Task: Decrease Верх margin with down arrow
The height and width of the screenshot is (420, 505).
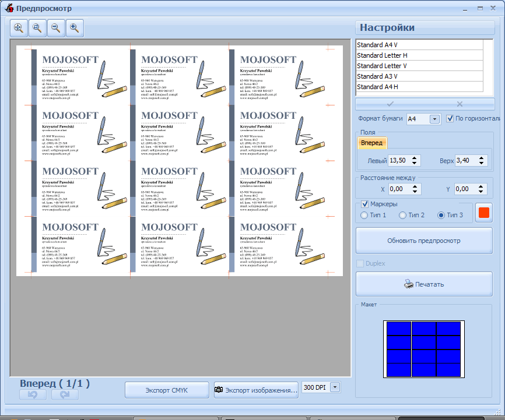Action: [x=481, y=163]
